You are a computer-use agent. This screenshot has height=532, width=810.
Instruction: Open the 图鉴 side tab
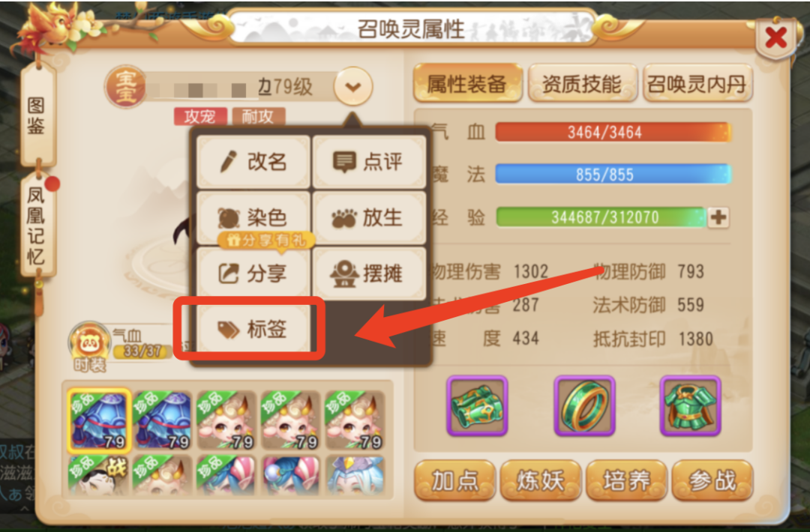pos(36,117)
